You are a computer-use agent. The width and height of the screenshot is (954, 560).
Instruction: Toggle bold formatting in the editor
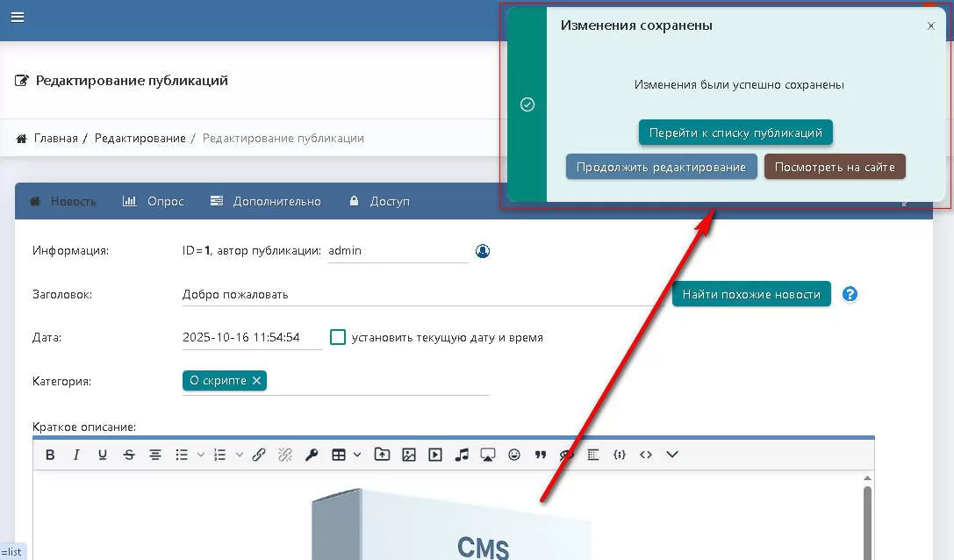click(50, 455)
